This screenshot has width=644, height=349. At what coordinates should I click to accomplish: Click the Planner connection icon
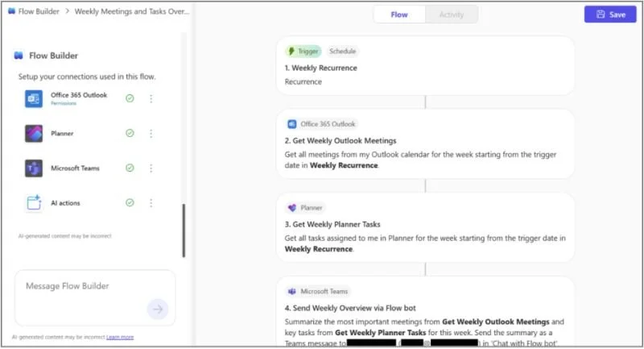tap(34, 134)
